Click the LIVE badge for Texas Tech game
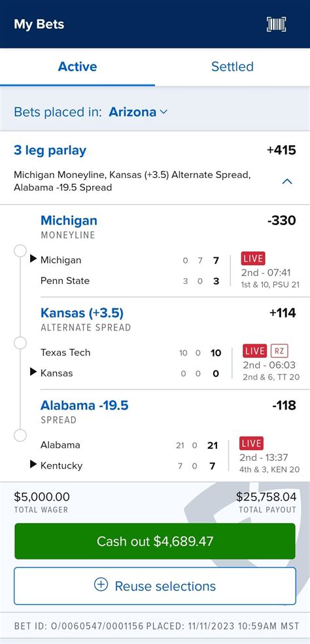 254,351
